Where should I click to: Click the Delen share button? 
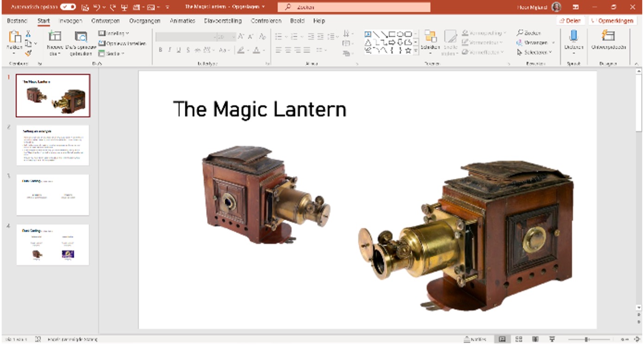click(570, 20)
